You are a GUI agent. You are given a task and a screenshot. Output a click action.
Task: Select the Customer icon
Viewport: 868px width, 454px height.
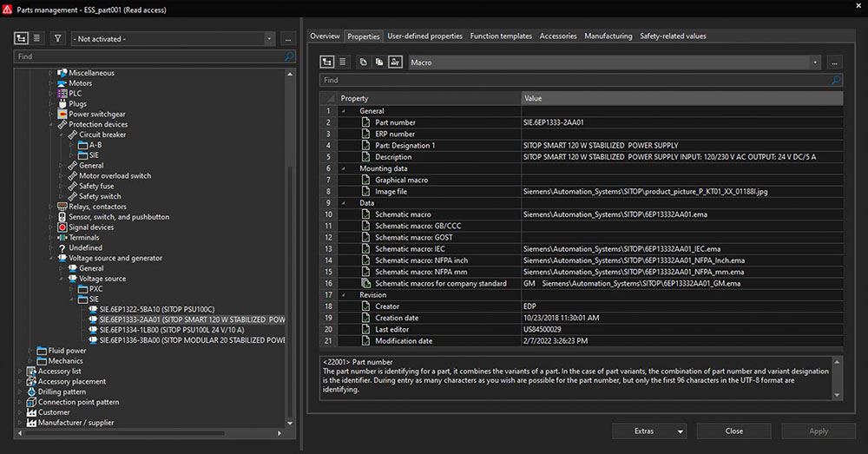pos(31,412)
